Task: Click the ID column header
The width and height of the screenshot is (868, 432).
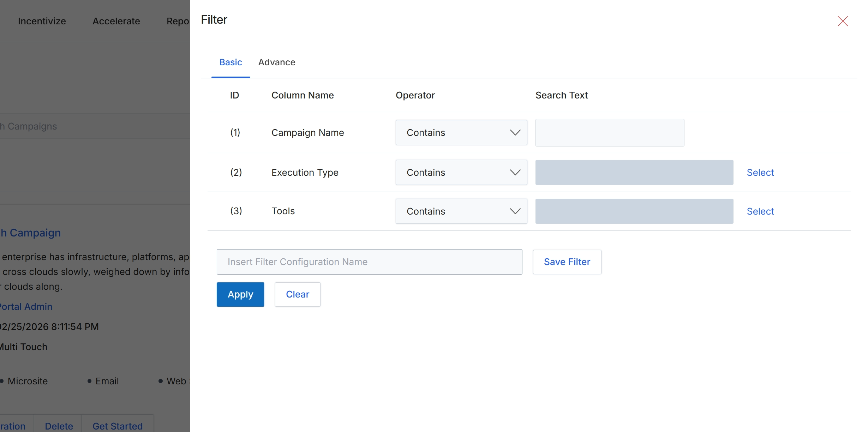Action: pyautogui.click(x=234, y=95)
